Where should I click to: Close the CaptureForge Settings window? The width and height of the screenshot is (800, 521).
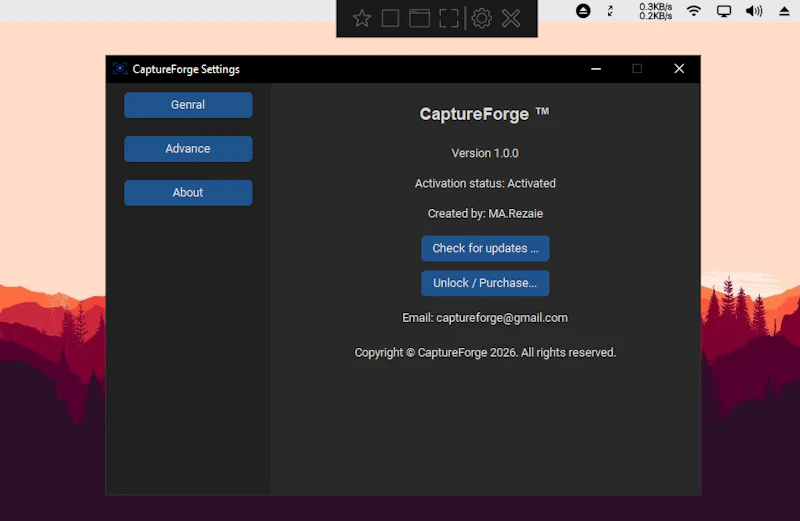click(x=679, y=68)
